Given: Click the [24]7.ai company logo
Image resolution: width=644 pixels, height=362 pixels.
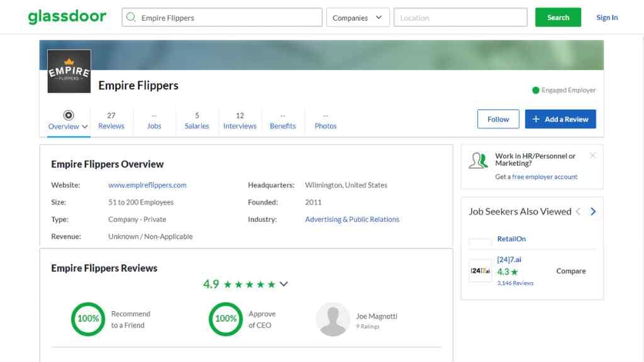Looking at the screenshot, I should click(x=480, y=271).
